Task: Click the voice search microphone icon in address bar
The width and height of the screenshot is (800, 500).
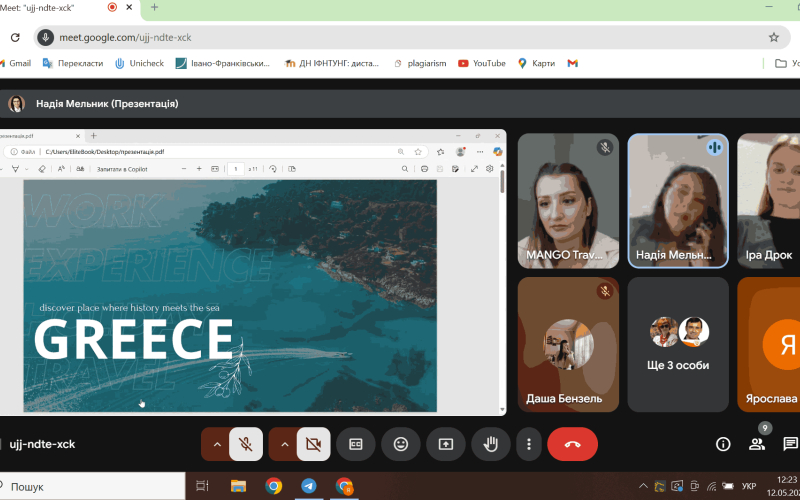Action: [45, 37]
